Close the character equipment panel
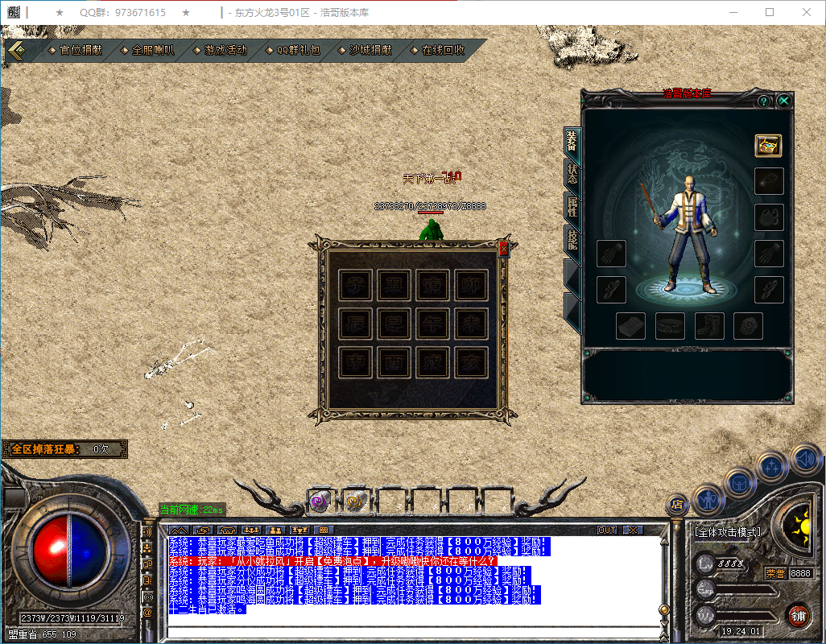Viewport: 826px width, 644px height. (x=784, y=101)
